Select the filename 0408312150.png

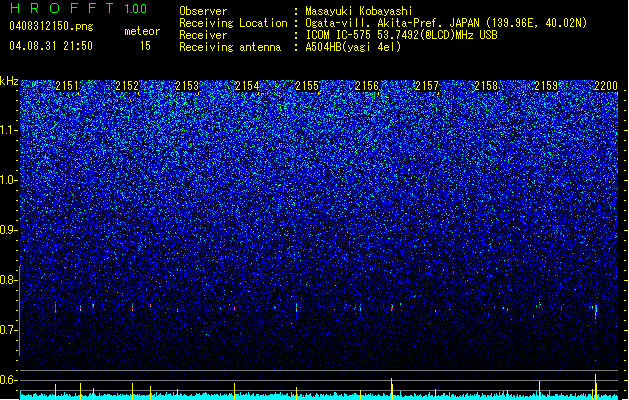pyautogui.click(x=51, y=26)
